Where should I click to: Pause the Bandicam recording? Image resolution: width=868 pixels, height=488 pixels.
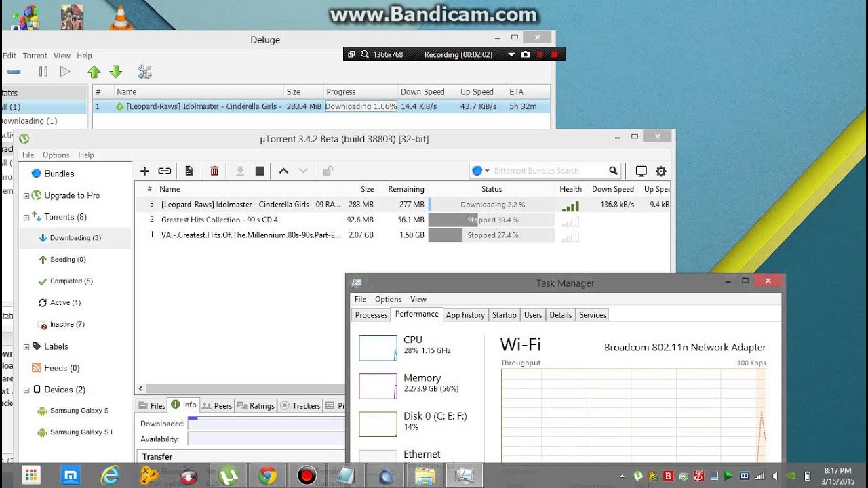pyautogui.click(x=540, y=54)
